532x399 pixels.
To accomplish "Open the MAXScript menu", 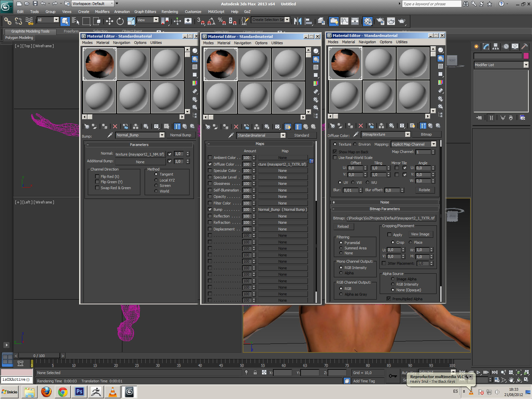I will [x=216, y=12].
